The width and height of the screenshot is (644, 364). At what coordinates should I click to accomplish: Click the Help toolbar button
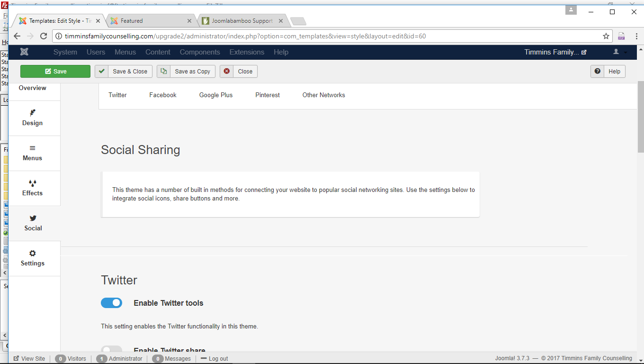[608, 72]
